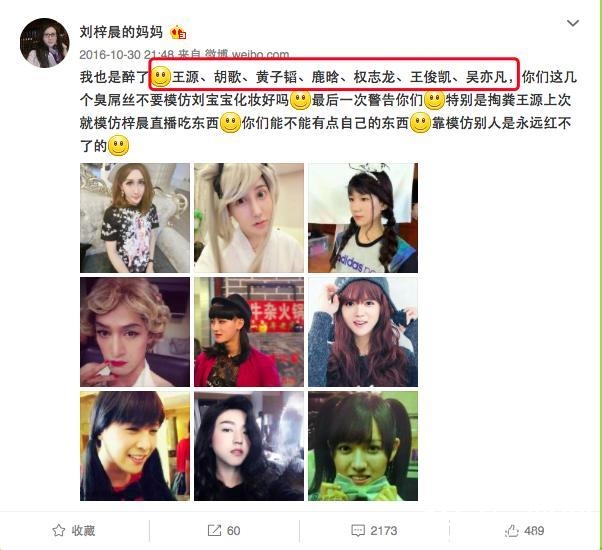602x550 pixels.
Task: Open the braided hair adidas shirt photo
Action: click(363, 218)
